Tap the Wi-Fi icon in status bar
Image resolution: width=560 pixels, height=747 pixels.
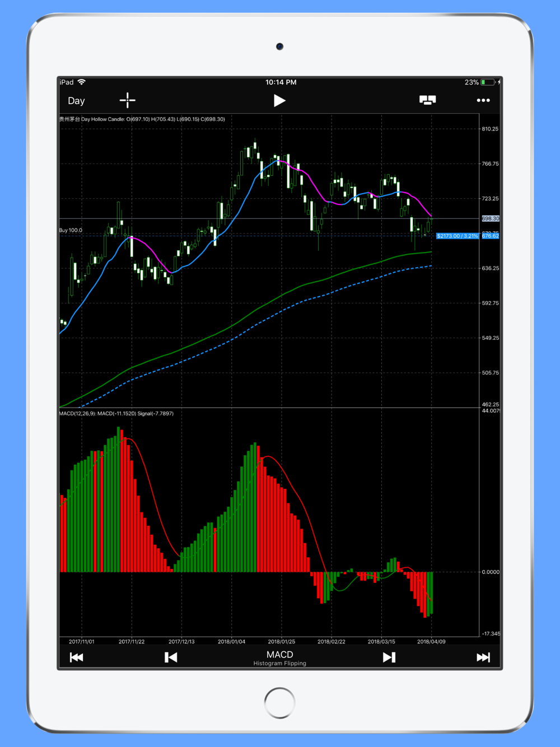coord(82,82)
